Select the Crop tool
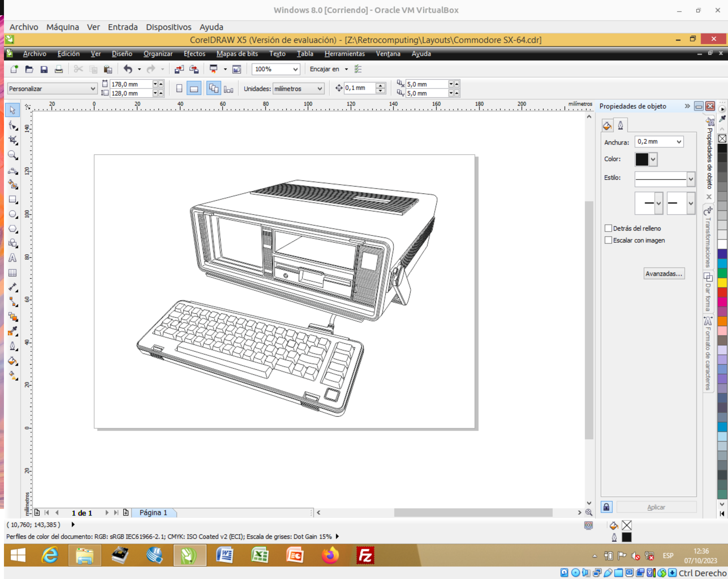Viewport: 728px width, 579px height. click(x=13, y=140)
